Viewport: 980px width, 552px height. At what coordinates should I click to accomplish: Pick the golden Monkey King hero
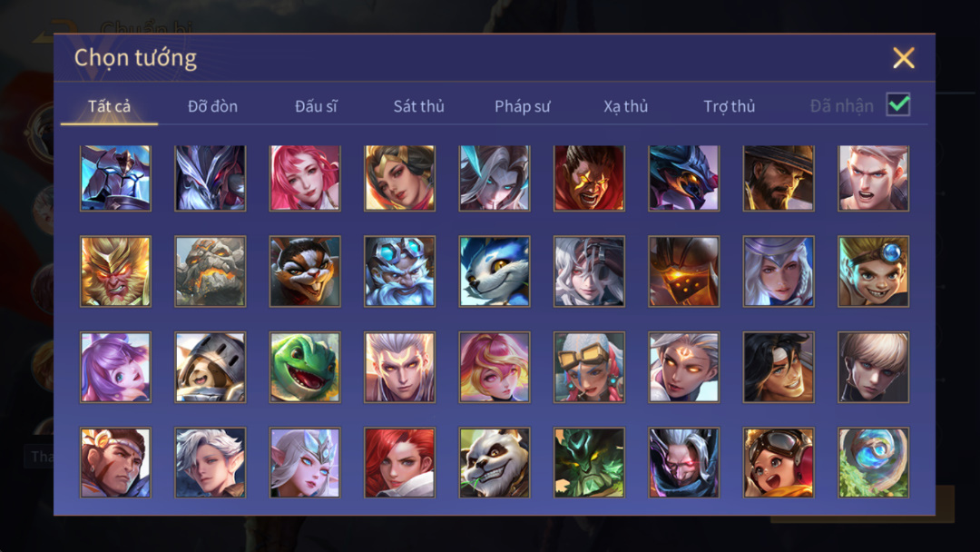click(115, 271)
